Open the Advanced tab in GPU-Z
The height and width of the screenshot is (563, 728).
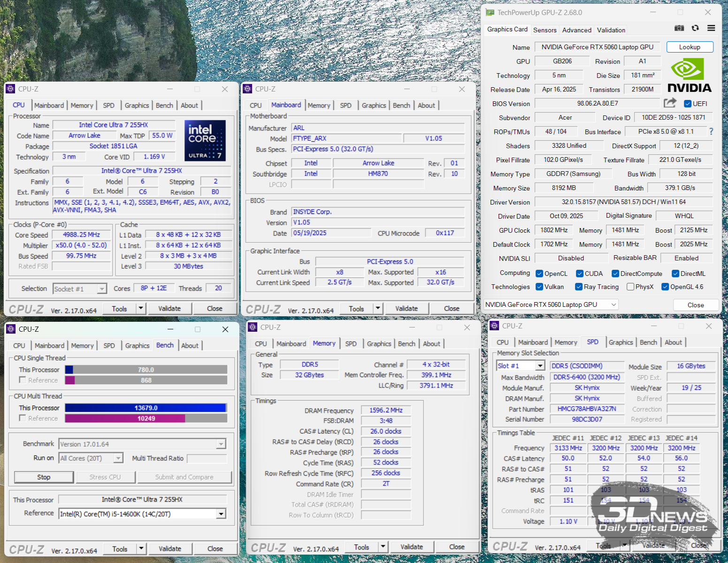(576, 30)
